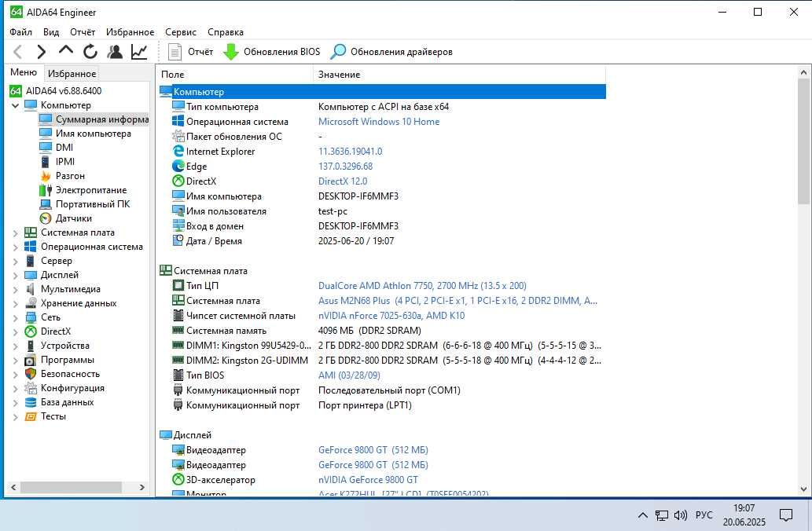Open the volume speaker tray icon
Image resolution: width=812 pixels, height=531 pixels.
[681, 515]
